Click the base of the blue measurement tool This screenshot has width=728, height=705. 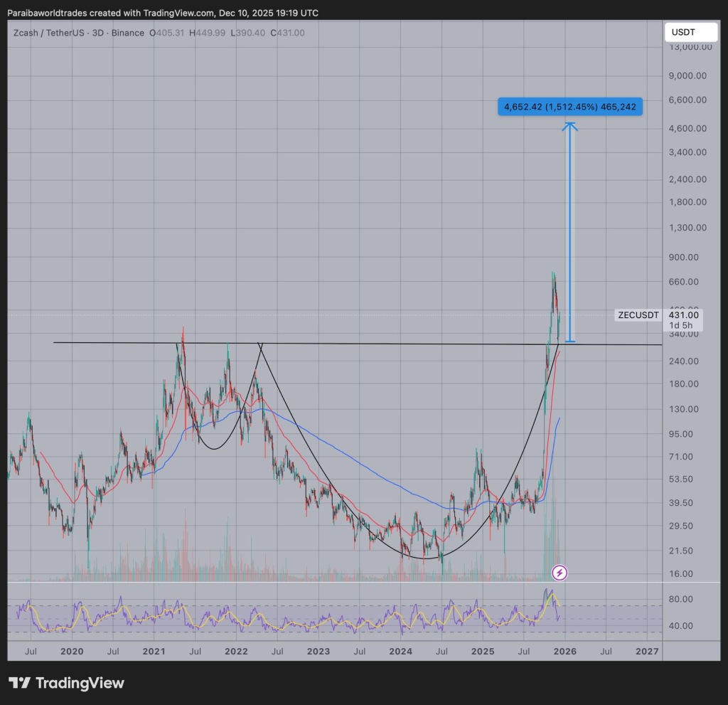pyautogui.click(x=570, y=341)
